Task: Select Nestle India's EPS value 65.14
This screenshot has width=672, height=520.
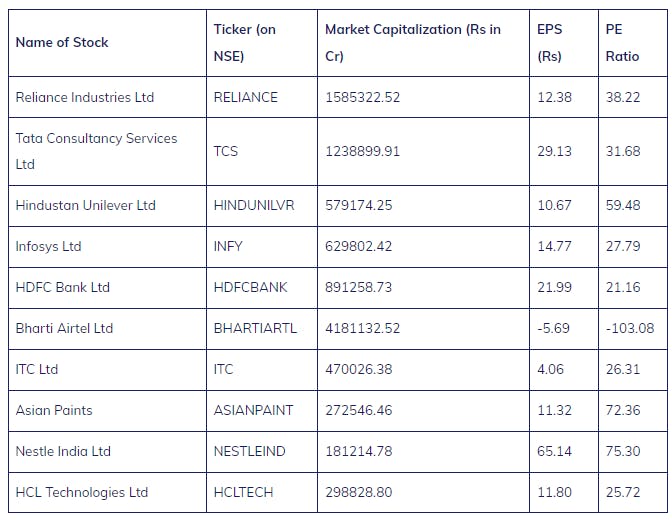Action: click(x=555, y=451)
